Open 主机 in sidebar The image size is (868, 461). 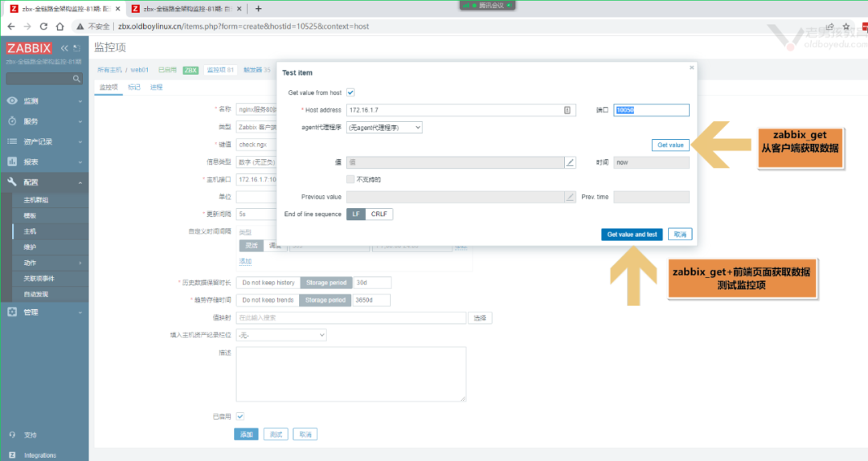[30, 231]
